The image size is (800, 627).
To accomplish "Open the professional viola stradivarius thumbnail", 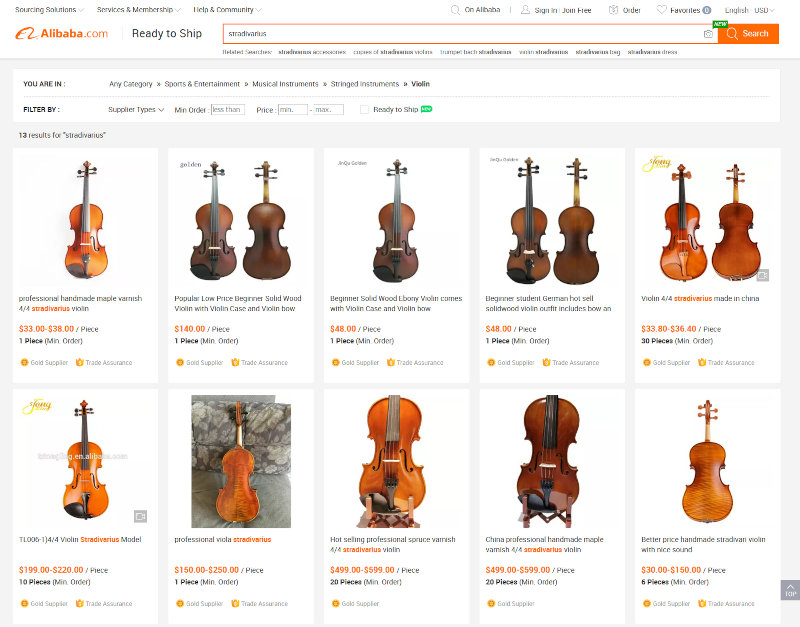I will point(241,461).
